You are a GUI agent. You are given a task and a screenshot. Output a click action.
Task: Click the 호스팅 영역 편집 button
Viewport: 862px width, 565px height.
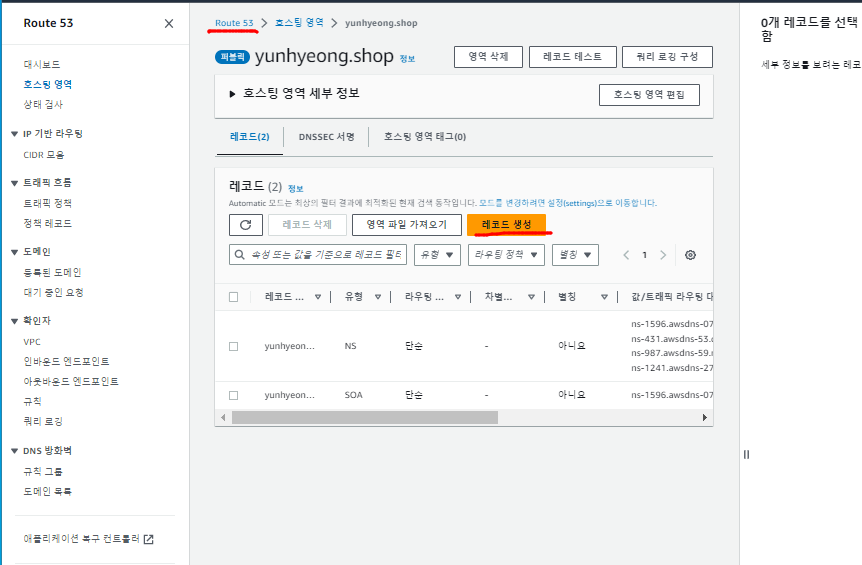[649, 95]
